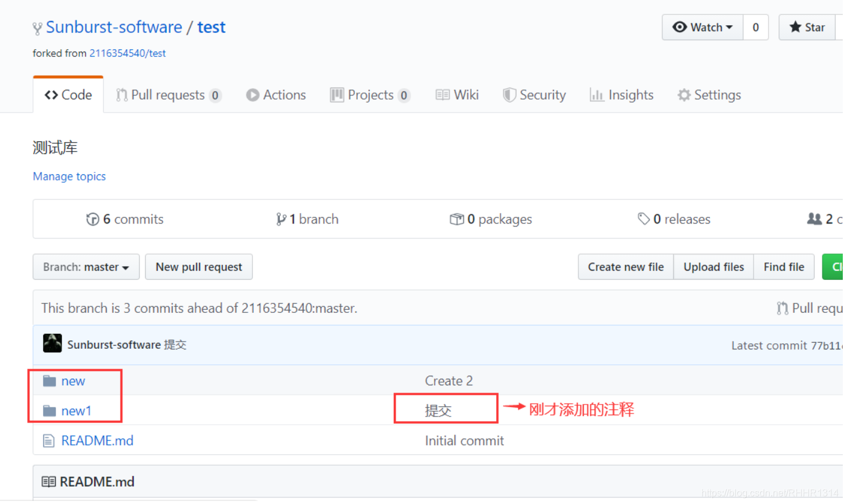Open the latest commit message 提交 in header row
This screenshot has height=504, width=844.
pos(175,345)
